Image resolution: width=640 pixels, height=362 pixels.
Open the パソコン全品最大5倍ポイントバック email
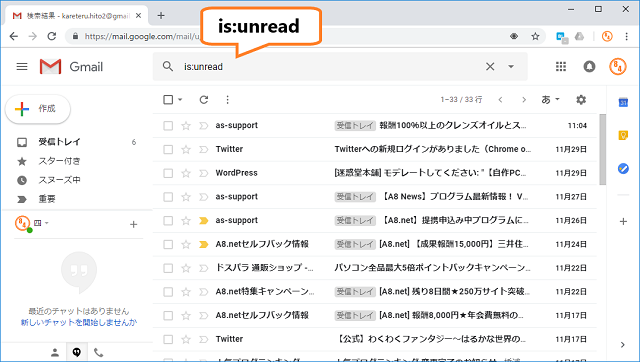click(x=432, y=268)
